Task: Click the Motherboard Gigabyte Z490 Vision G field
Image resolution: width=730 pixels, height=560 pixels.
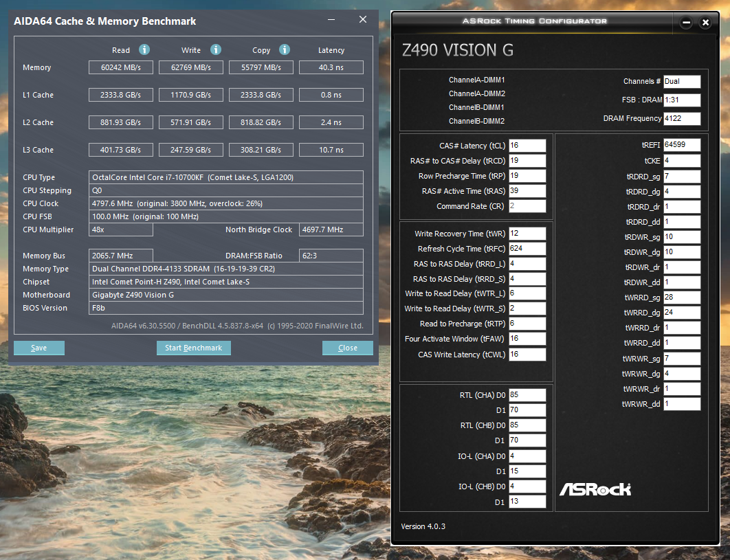Action: pos(226,295)
